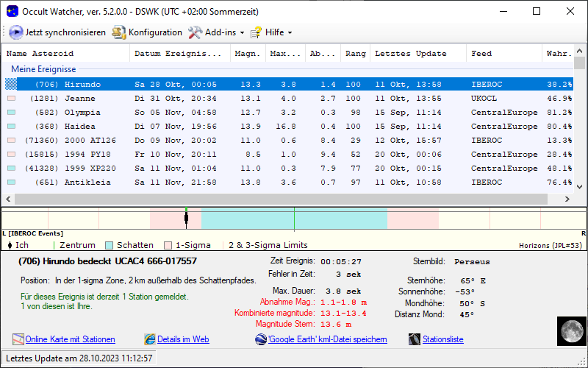This screenshot has height=368, width=588.
Task: Expand the Add-ins dropdown arrow
Action: pos(242,33)
